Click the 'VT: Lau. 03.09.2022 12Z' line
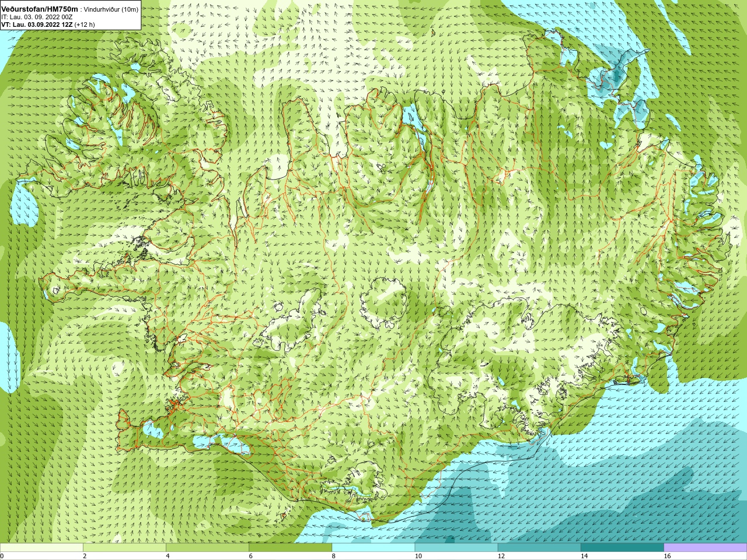Screen dimensions: 747x560 click(x=37, y=24)
